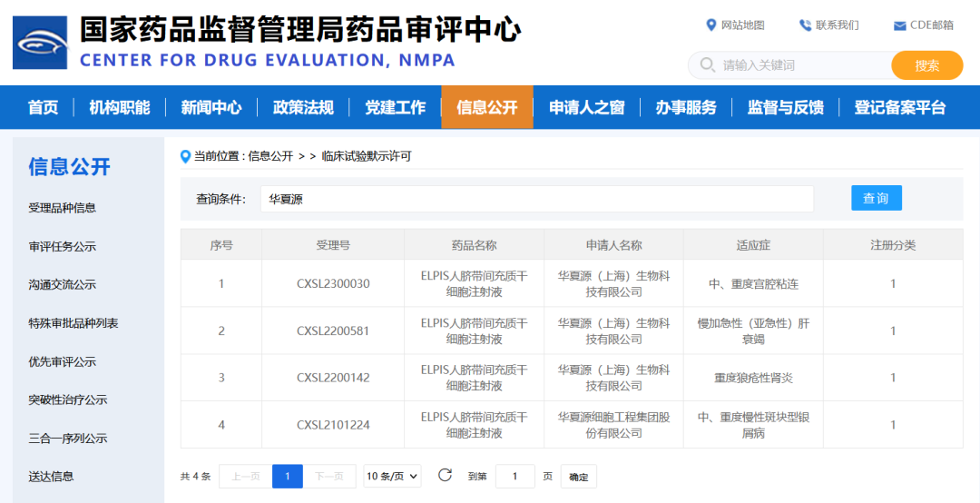Viewport: 980px width, 503px height.
Task: Click indication 慢加急性（亚急性）肝衰竭
Action: click(x=753, y=331)
